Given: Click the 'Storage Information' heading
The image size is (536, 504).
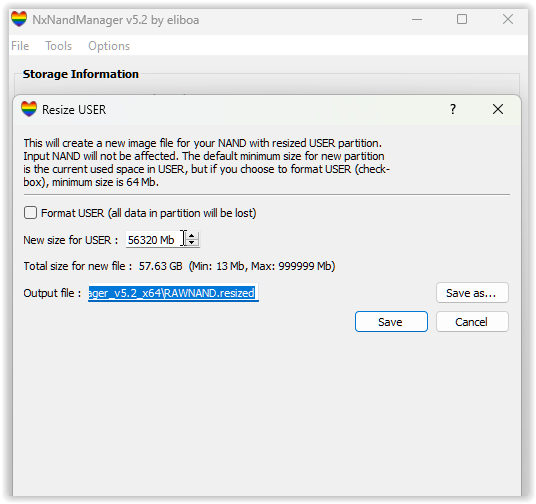Looking at the screenshot, I should [81, 74].
